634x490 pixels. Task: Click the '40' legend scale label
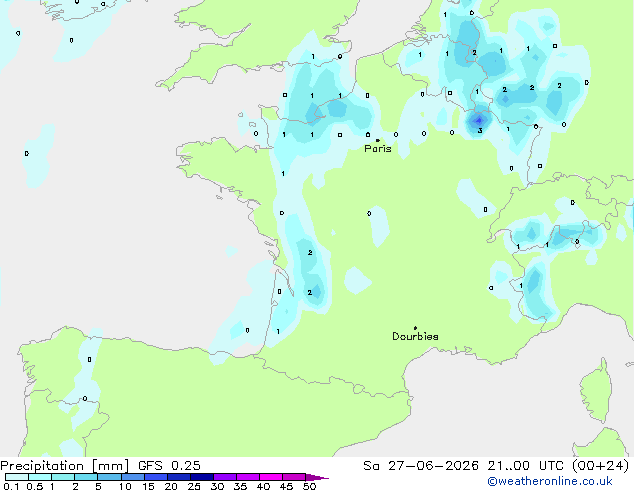point(263,486)
